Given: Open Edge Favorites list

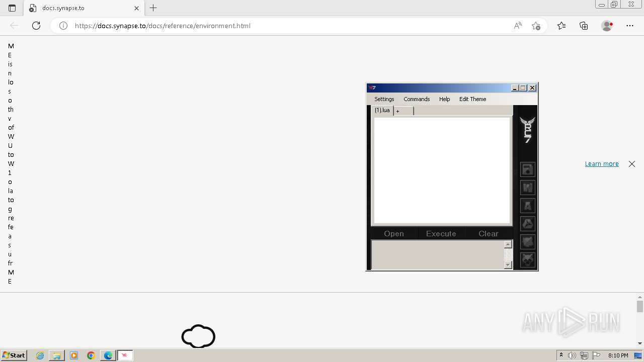Looking at the screenshot, I should point(561,26).
